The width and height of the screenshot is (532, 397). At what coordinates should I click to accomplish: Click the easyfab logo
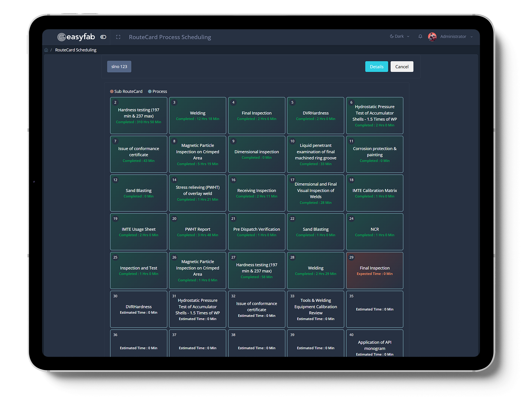[76, 37]
